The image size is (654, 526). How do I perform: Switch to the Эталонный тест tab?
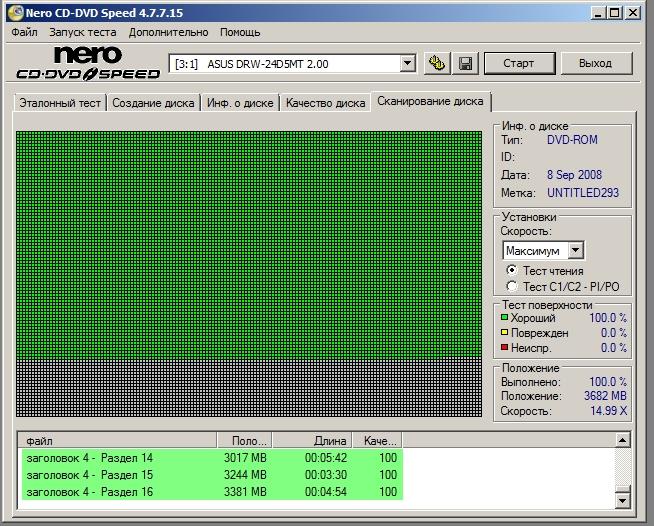[x=60, y=103]
